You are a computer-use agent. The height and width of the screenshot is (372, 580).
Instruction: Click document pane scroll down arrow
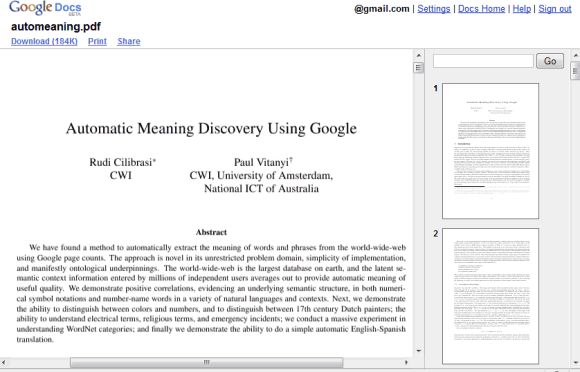[x=418, y=351]
